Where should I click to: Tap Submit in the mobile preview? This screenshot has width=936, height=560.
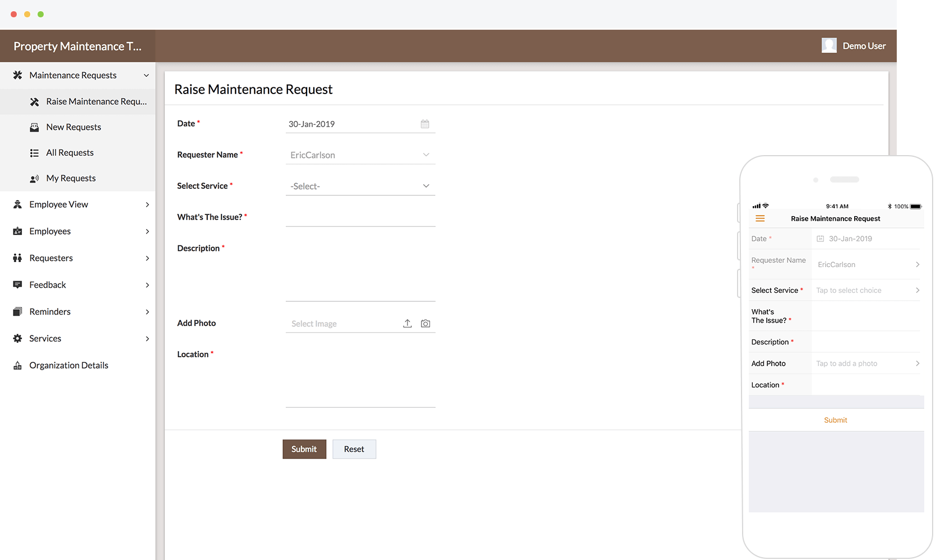coord(835,420)
